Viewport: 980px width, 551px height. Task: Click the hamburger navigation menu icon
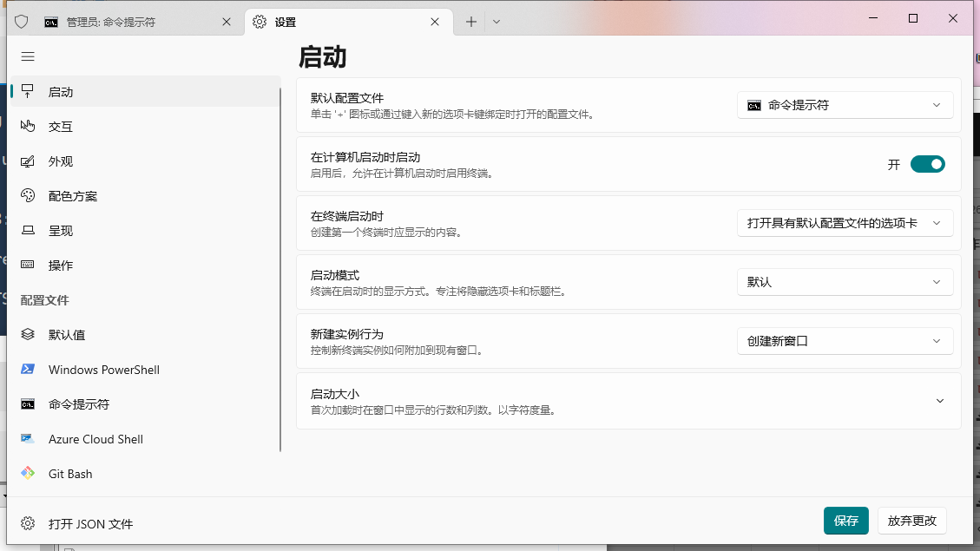tap(28, 56)
